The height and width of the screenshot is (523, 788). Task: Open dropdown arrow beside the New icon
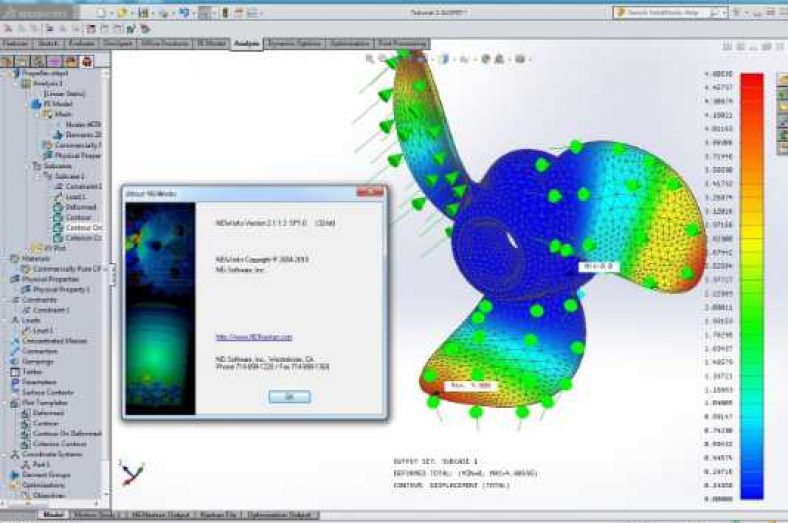pos(111,13)
